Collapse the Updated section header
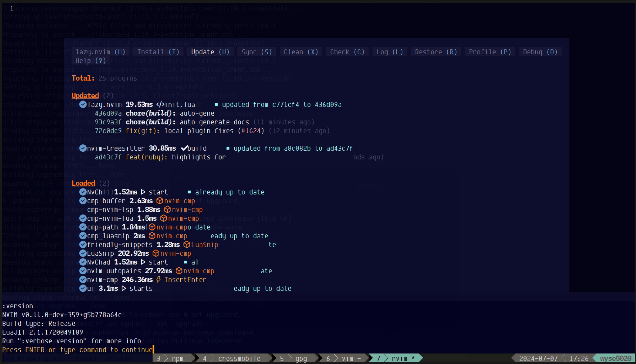This screenshot has height=364, width=636. tap(85, 96)
